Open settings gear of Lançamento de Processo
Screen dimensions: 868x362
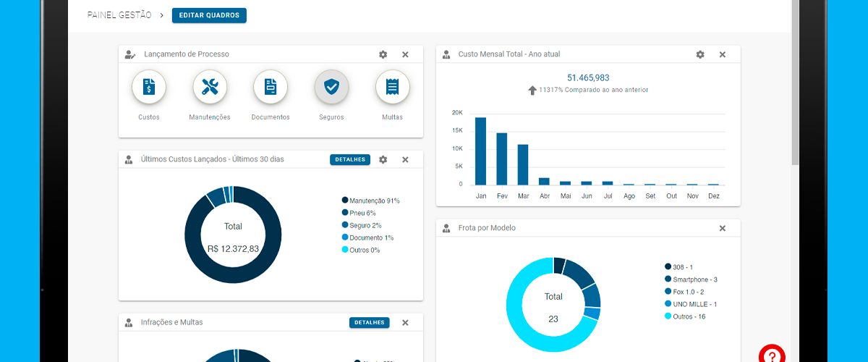383,54
